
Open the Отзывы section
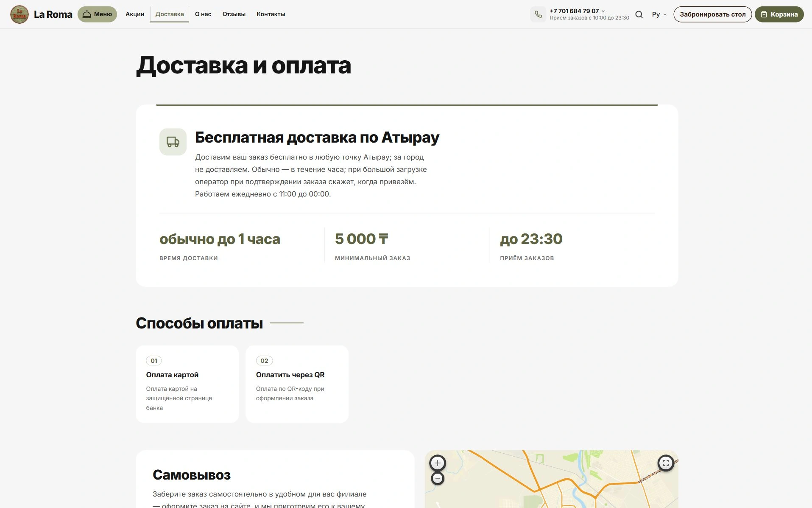tap(234, 14)
